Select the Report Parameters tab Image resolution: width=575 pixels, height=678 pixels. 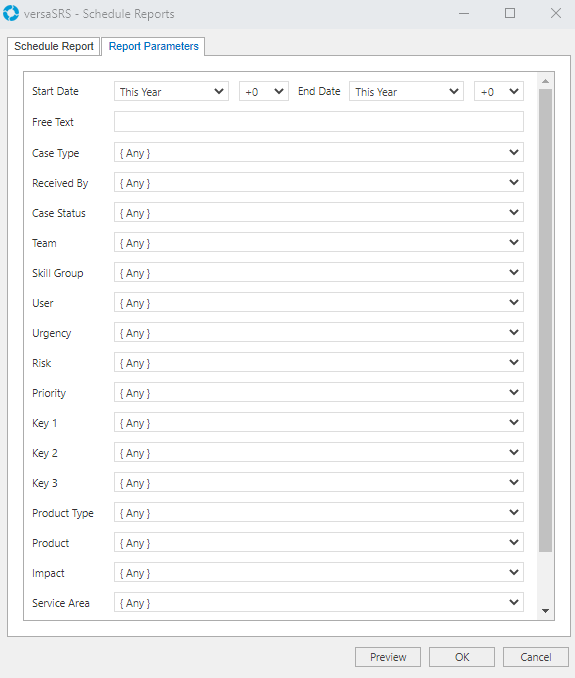coord(153,46)
